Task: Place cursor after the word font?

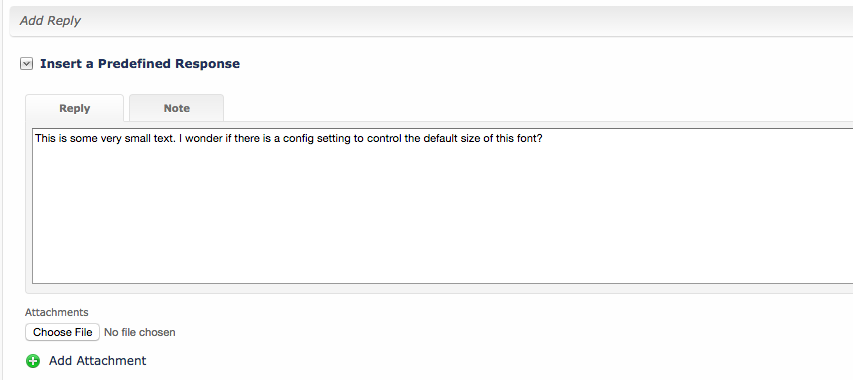Action: (543, 139)
